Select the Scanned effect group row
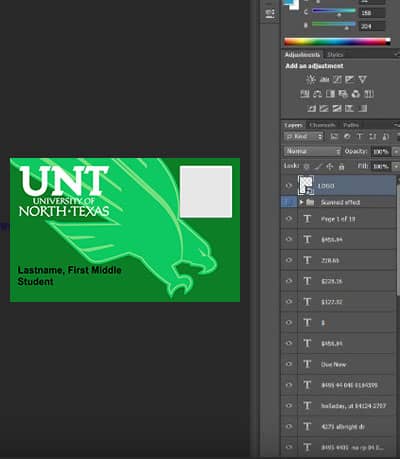The image size is (400, 459). (347, 202)
